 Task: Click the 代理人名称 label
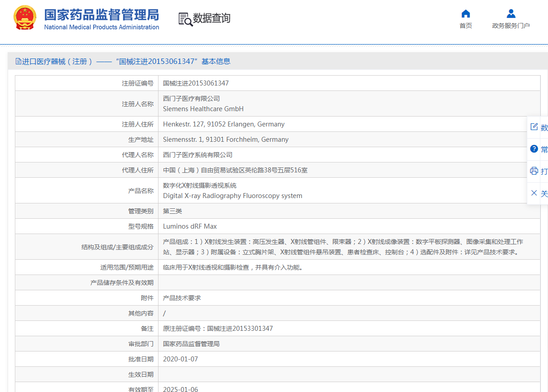(138, 155)
